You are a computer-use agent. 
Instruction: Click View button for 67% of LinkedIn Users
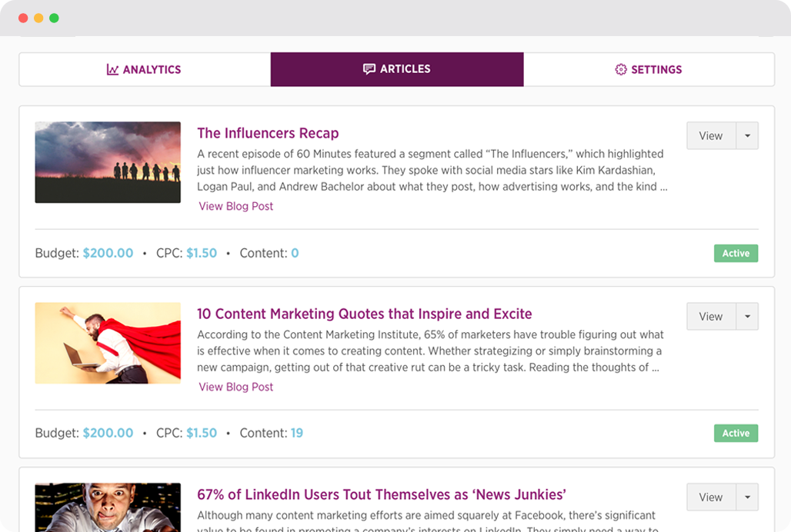click(711, 497)
